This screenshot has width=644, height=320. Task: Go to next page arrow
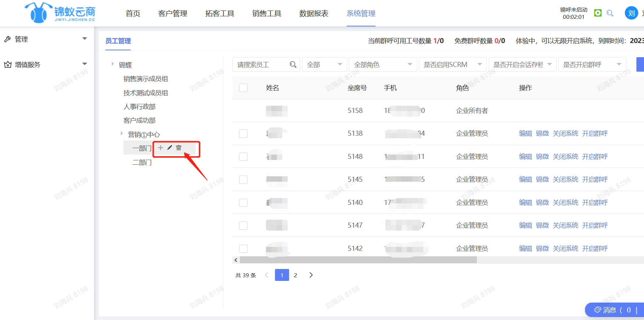click(x=311, y=275)
